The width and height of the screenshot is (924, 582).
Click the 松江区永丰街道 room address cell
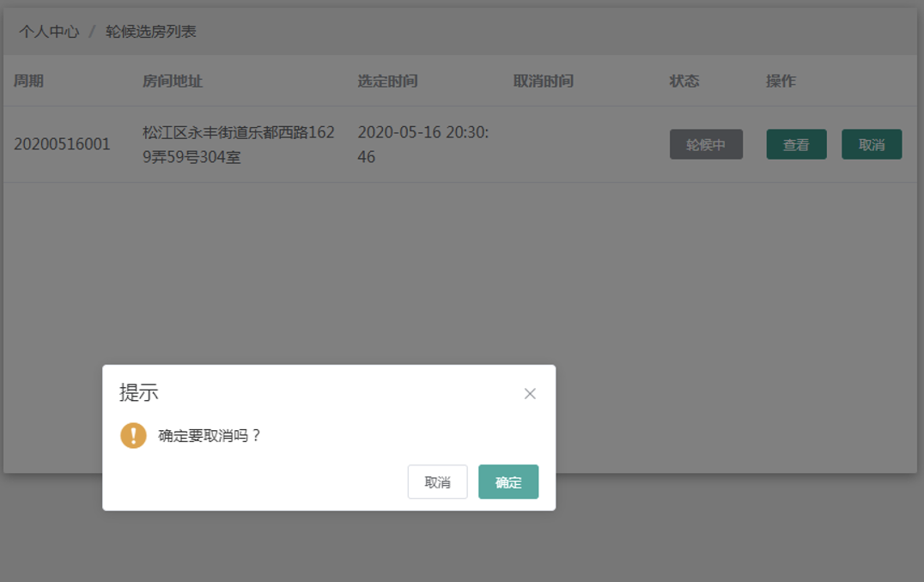coord(238,144)
